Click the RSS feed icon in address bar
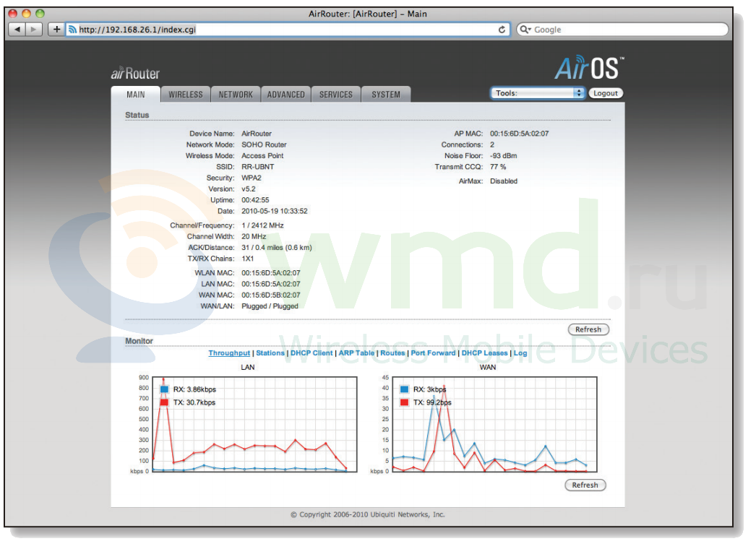 [72, 30]
